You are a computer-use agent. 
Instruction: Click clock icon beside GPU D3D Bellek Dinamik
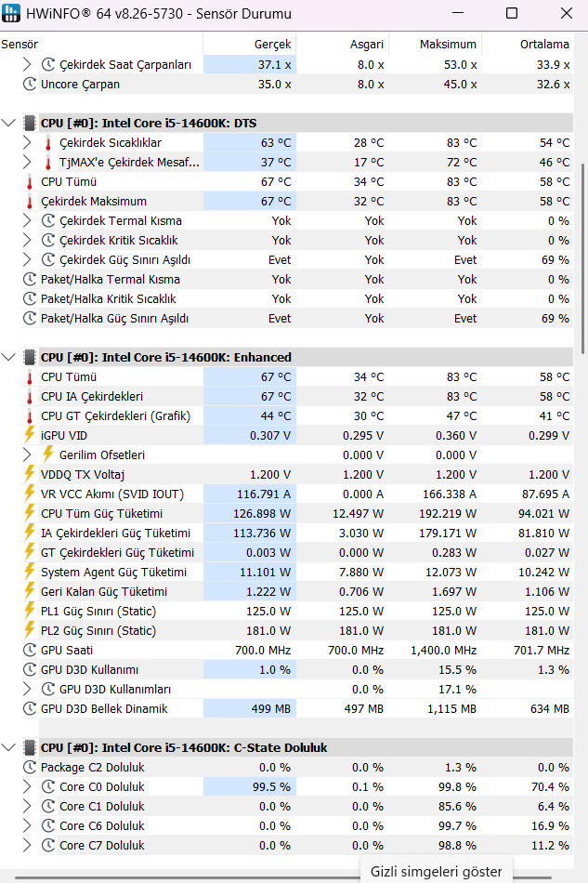point(29,709)
